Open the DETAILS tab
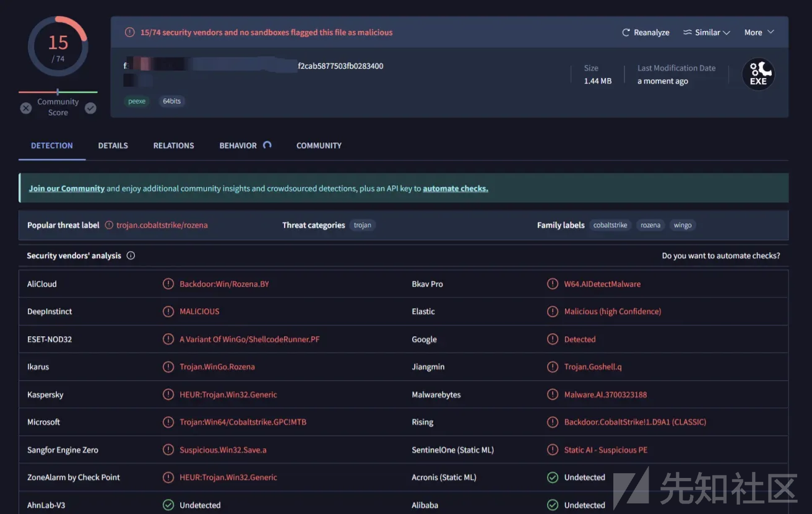This screenshot has height=514, width=812. point(113,146)
